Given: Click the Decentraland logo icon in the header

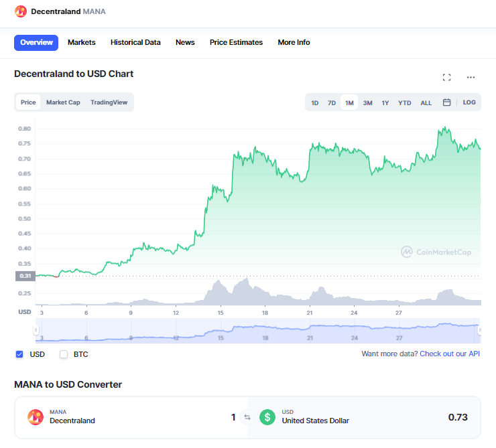Looking at the screenshot, I should point(21,11).
